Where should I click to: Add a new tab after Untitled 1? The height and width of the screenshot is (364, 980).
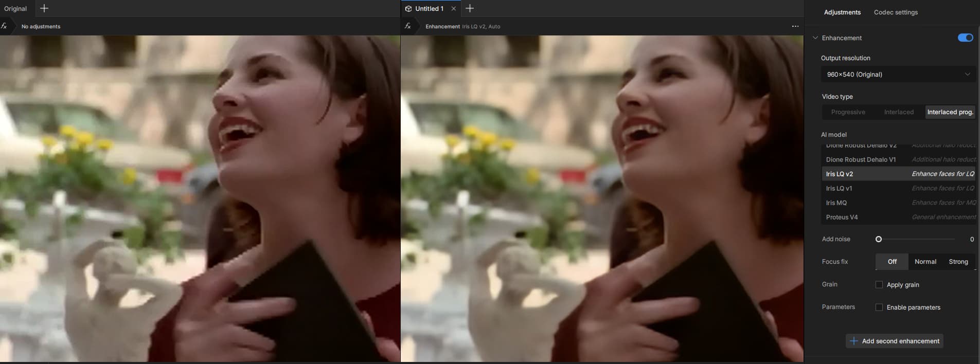pyautogui.click(x=470, y=8)
